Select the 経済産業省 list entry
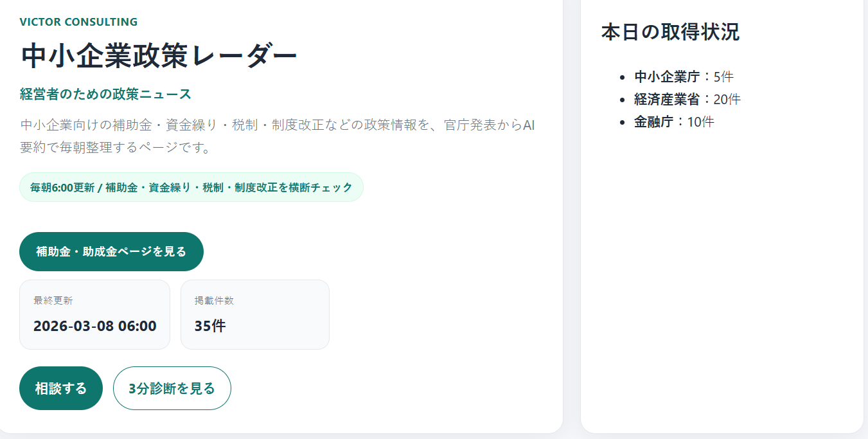The width and height of the screenshot is (868, 439). pyautogui.click(x=666, y=99)
